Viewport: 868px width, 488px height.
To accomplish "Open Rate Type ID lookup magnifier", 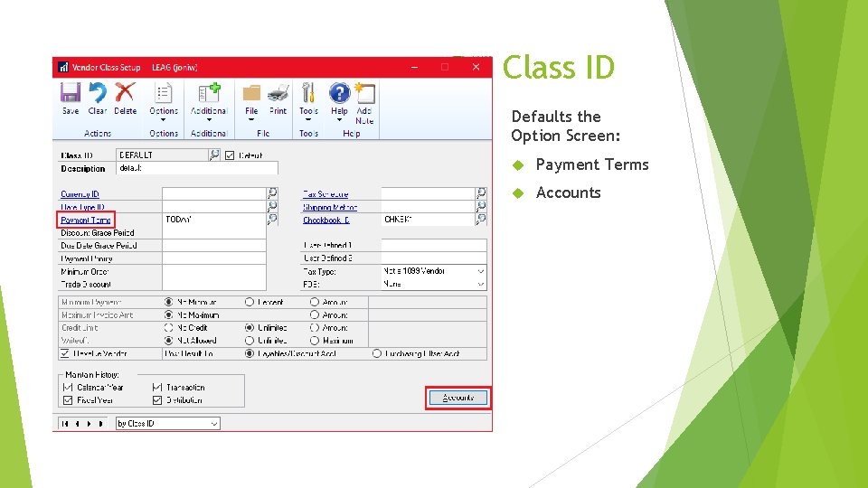I will (x=272, y=206).
